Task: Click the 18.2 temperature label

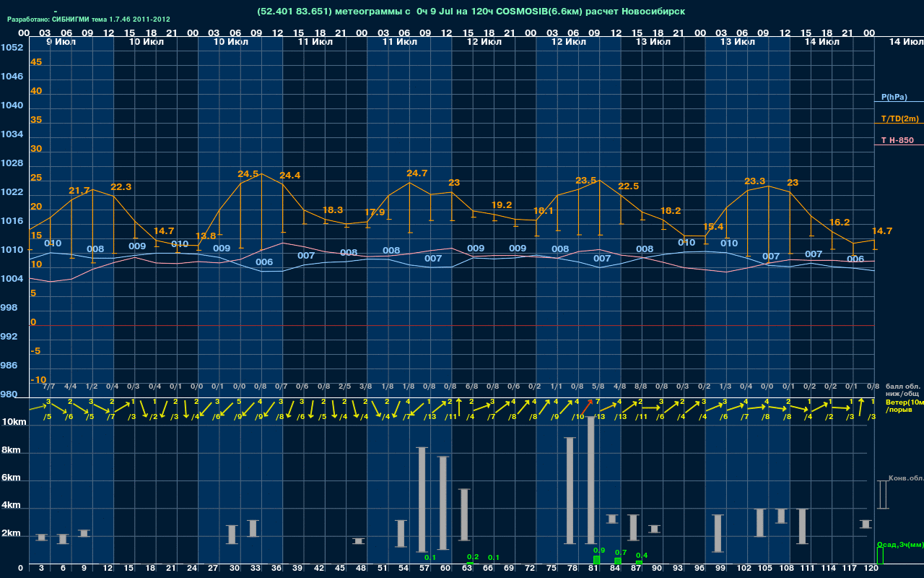Action: [x=671, y=211]
